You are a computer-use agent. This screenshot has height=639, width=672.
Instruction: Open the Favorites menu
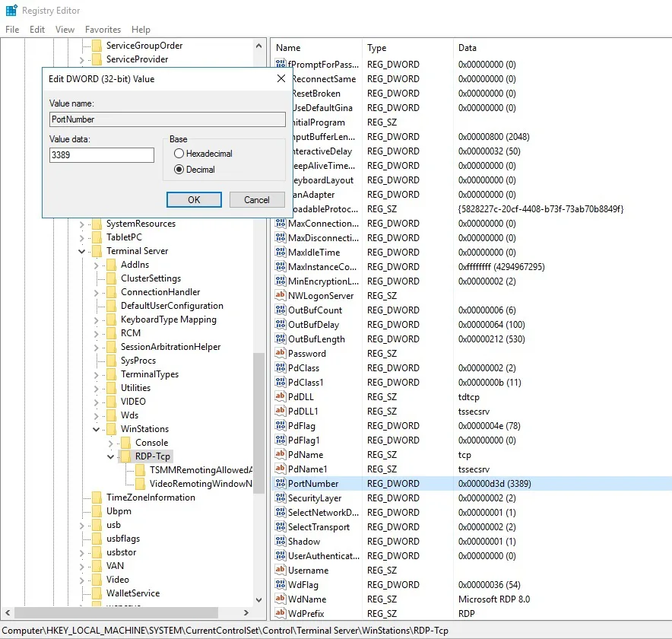click(x=103, y=30)
